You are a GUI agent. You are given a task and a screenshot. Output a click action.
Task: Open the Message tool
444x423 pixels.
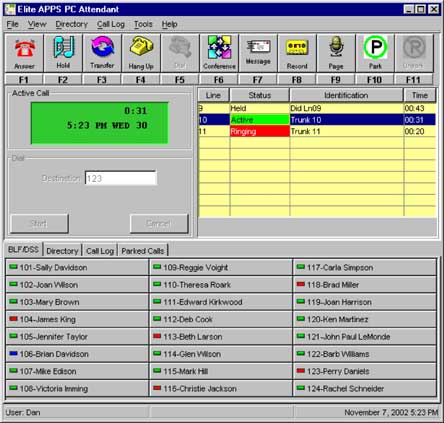258,53
